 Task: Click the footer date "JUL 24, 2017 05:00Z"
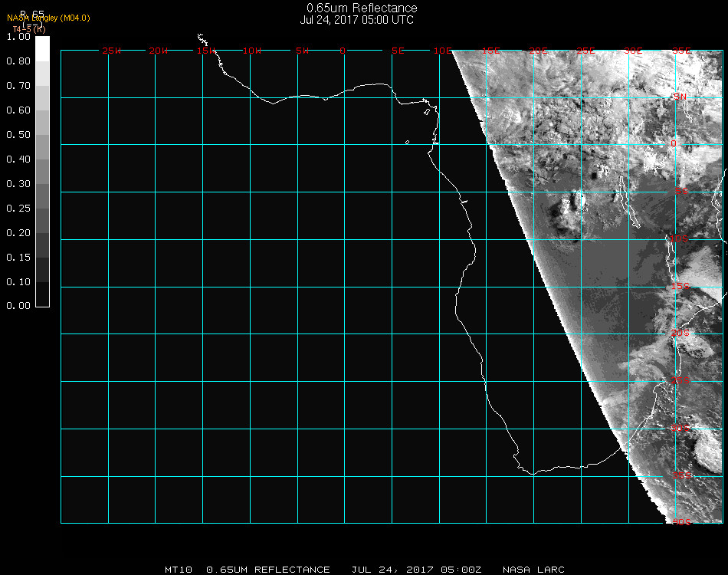[416, 570]
